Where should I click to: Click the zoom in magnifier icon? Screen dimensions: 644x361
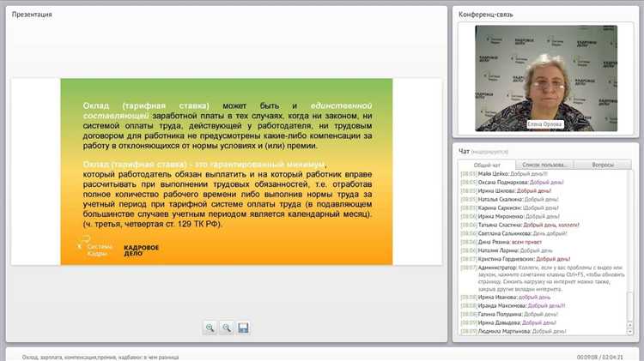click(x=210, y=328)
